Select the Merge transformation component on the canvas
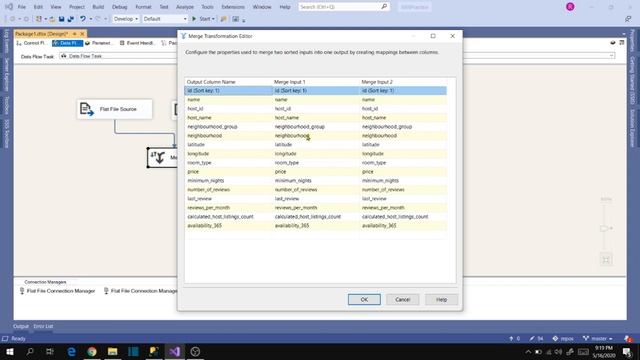The height and width of the screenshot is (360, 640). coord(162,158)
